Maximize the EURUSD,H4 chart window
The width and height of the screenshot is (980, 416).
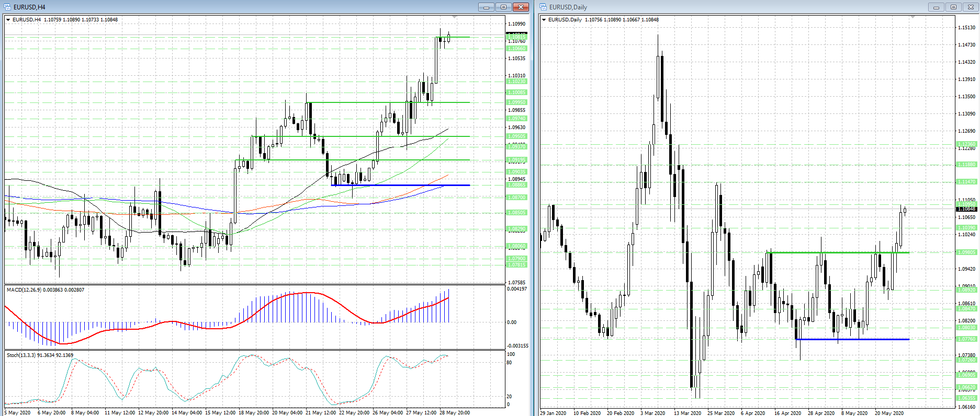(503, 7)
